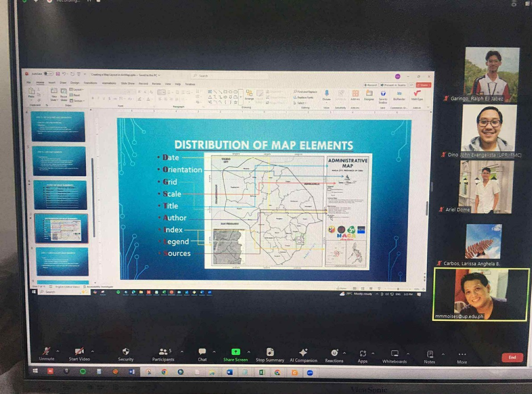The image size is (532, 394).
Task: Click the PowerPoint Save icon
Action: click(58, 74)
